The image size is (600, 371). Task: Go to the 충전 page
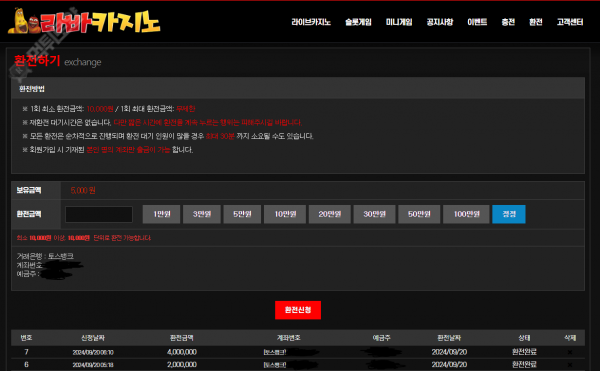click(x=508, y=22)
